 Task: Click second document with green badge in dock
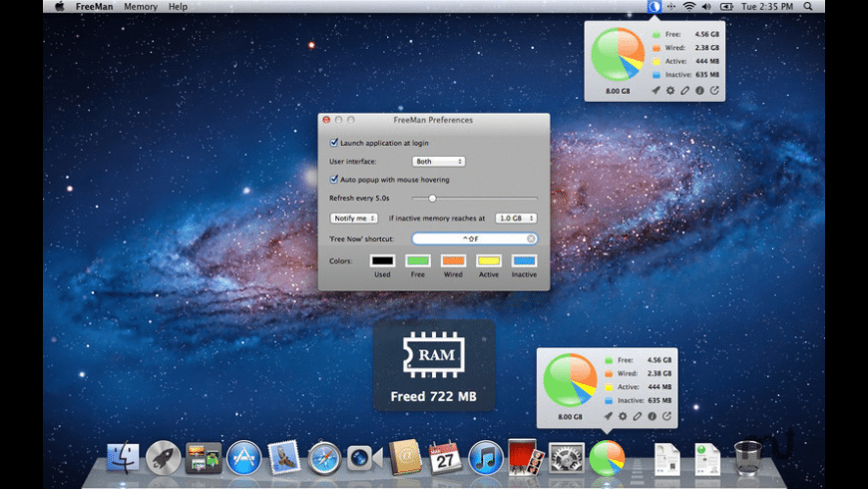click(707, 459)
